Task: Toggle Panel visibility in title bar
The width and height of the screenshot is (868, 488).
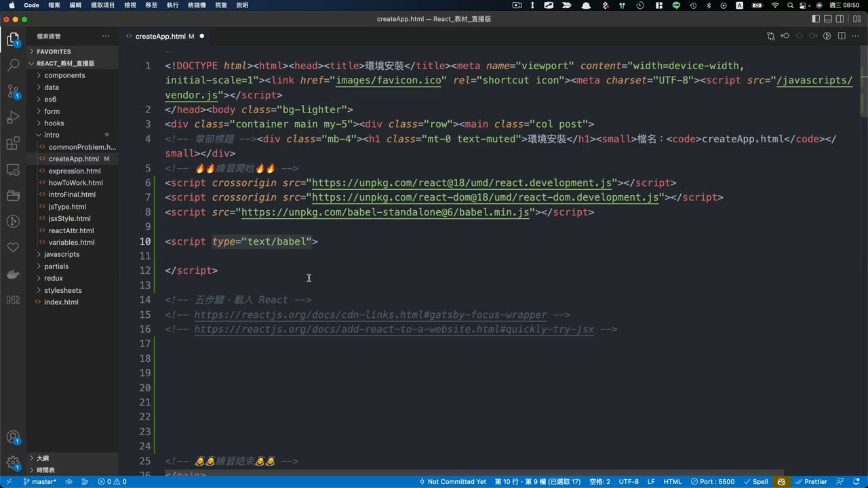Action: point(828,19)
